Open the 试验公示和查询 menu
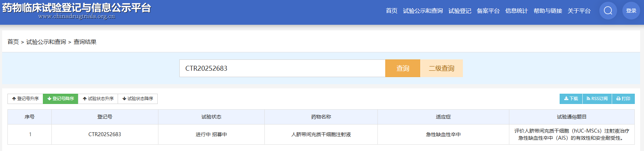The width and height of the screenshot is (644, 151). tap(423, 11)
